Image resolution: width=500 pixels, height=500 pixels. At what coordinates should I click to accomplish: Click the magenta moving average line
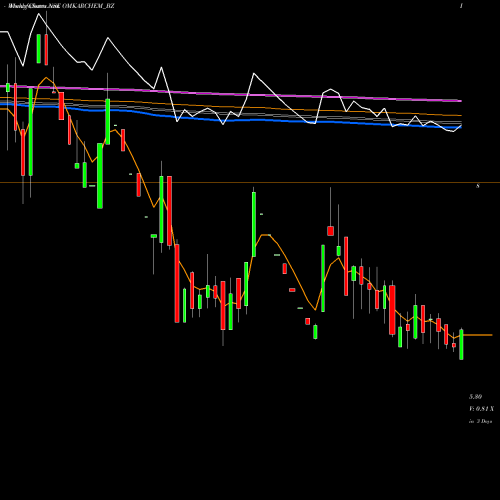click(x=233, y=94)
